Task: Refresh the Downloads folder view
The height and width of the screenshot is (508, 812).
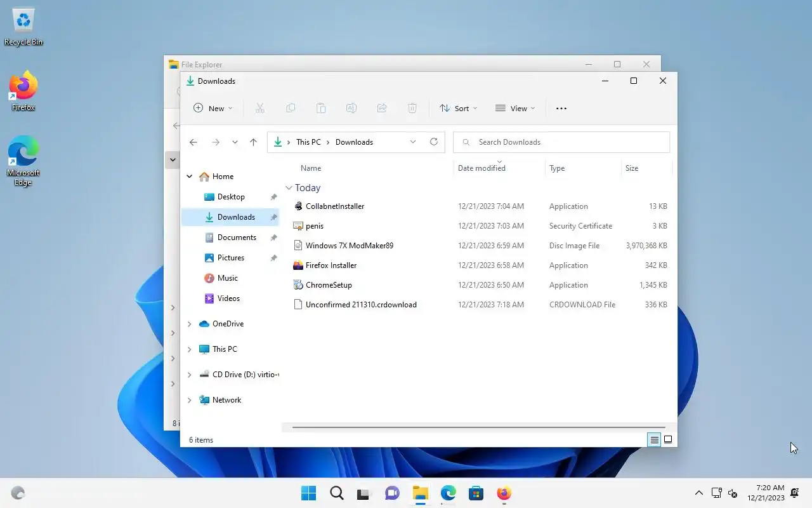Action: [434, 142]
